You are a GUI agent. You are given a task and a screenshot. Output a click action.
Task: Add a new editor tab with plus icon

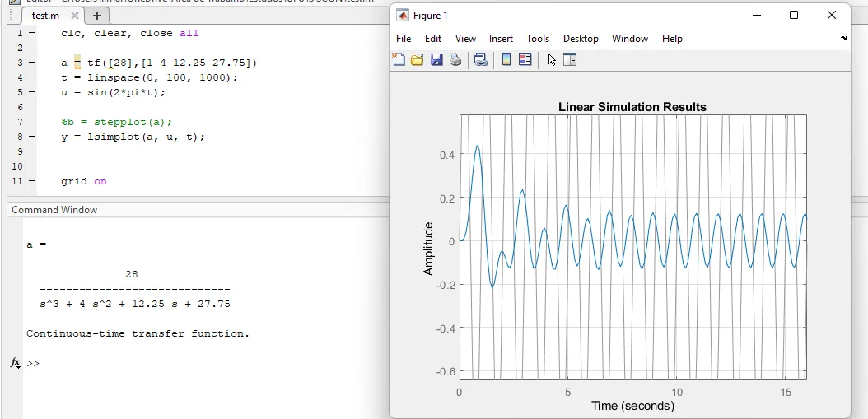point(96,15)
